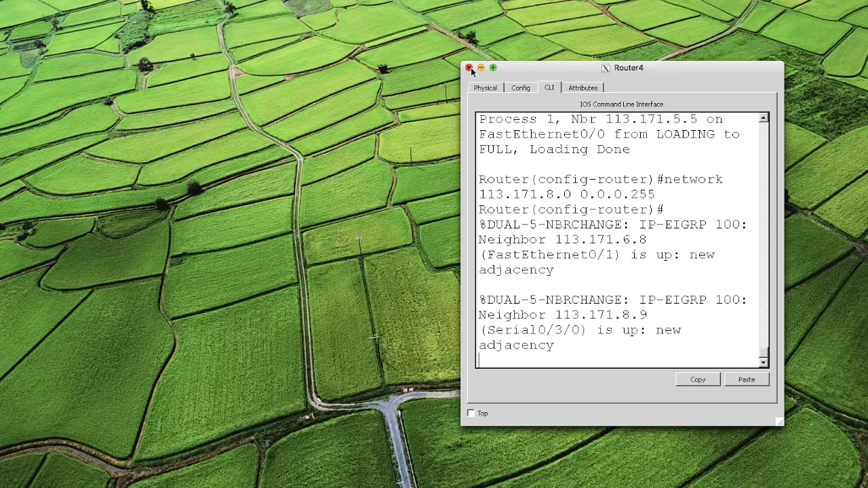The image size is (868, 488).
Task: Click the CLI scrollbar down arrow
Action: tap(764, 363)
